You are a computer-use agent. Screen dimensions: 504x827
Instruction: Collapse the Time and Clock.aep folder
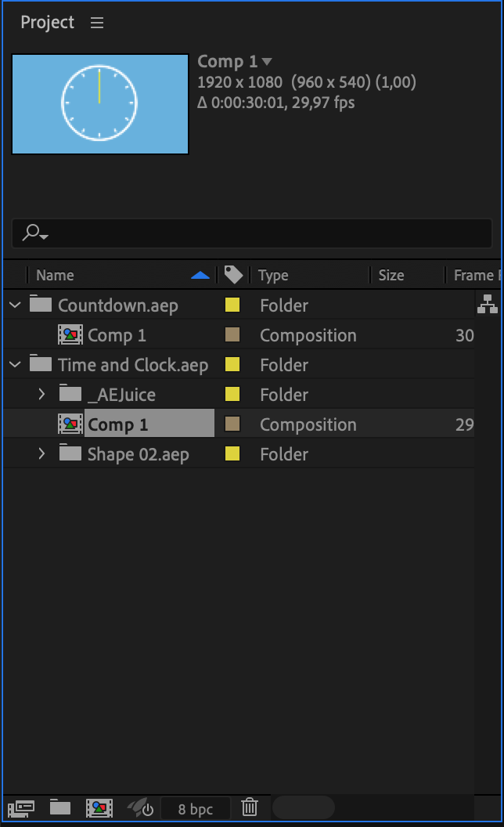click(15, 364)
